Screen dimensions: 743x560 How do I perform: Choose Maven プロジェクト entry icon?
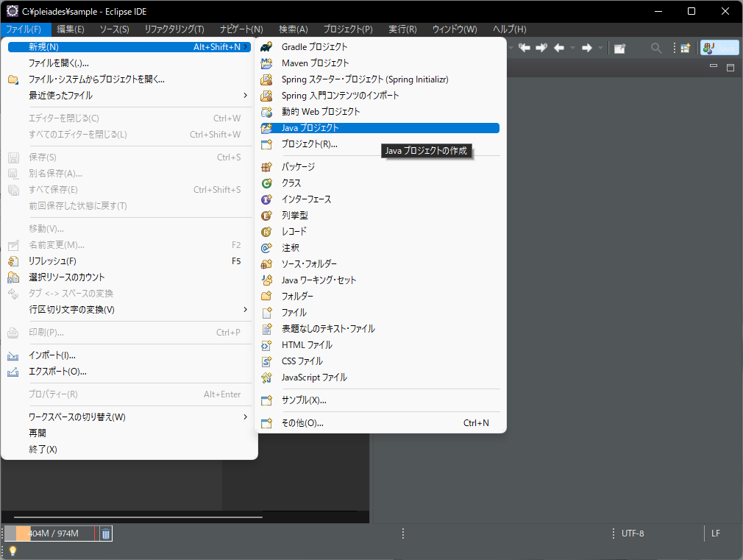[266, 63]
